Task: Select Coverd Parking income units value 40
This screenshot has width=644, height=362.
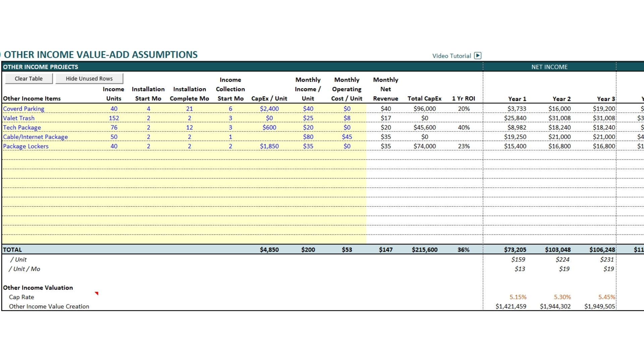Action: tap(114, 109)
